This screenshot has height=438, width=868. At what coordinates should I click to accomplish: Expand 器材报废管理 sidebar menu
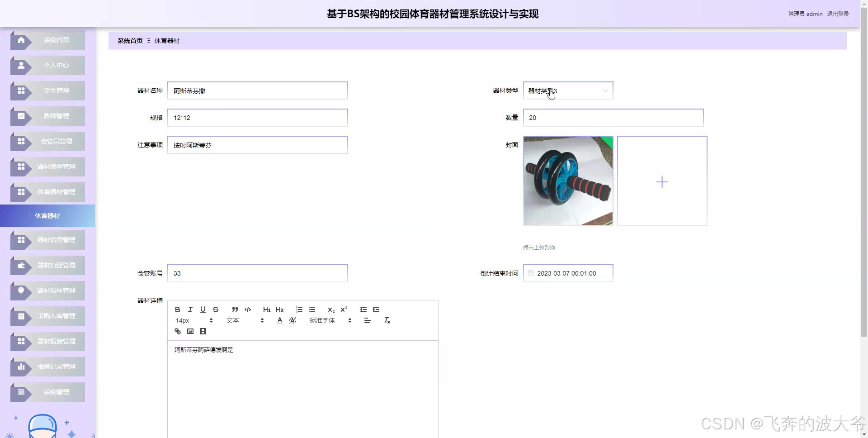pos(47,341)
